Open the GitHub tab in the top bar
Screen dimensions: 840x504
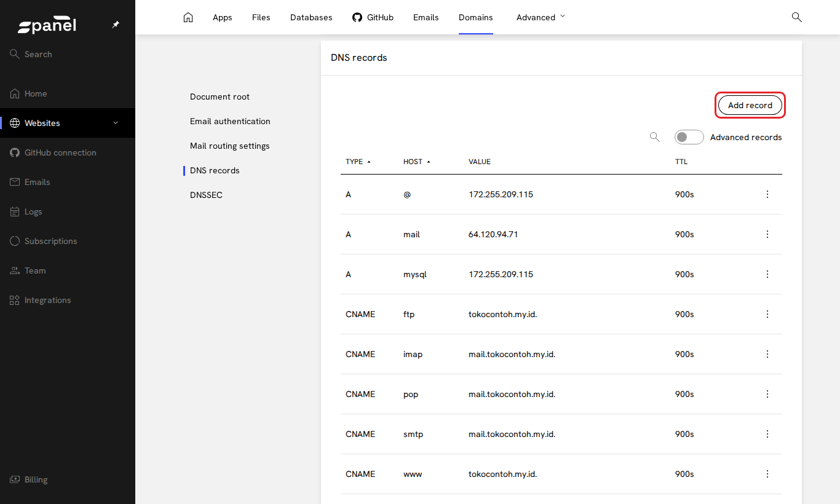(x=373, y=17)
